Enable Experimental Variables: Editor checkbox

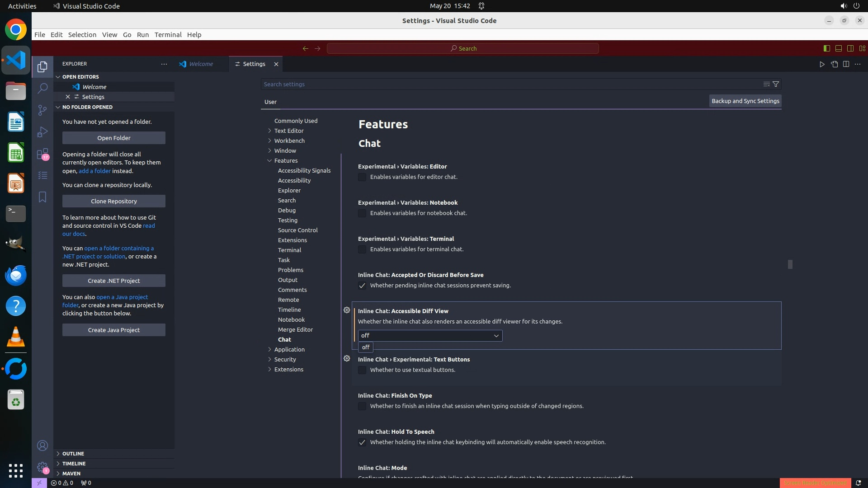pyautogui.click(x=362, y=177)
